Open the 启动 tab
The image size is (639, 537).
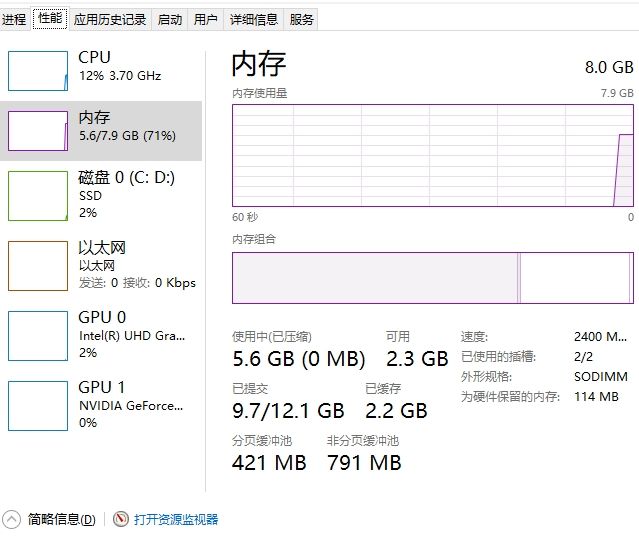(170, 19)
